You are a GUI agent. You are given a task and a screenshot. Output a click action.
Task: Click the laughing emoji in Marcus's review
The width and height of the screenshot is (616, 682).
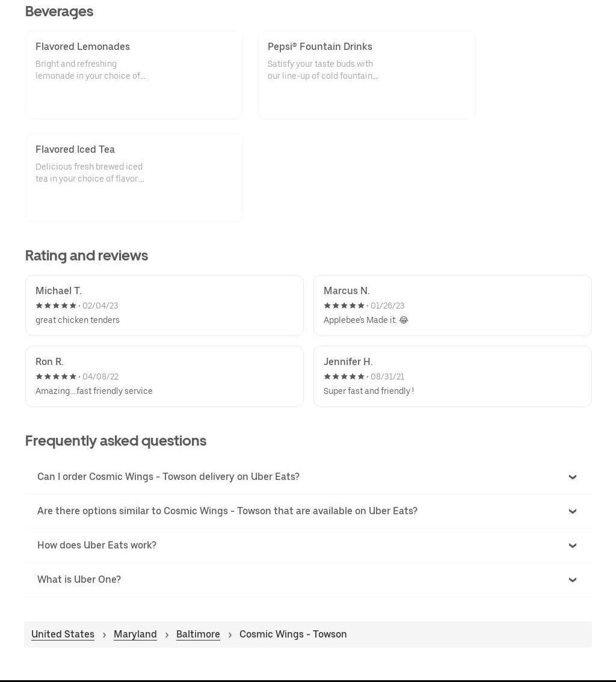[404, 320]
